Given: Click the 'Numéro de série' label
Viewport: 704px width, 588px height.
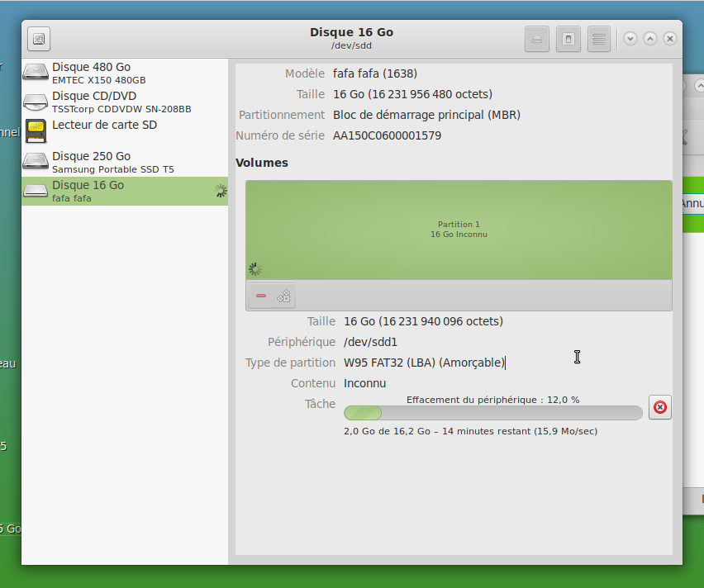Looking at the screenshot, I should pyautogui.click(x=280, y=135).
